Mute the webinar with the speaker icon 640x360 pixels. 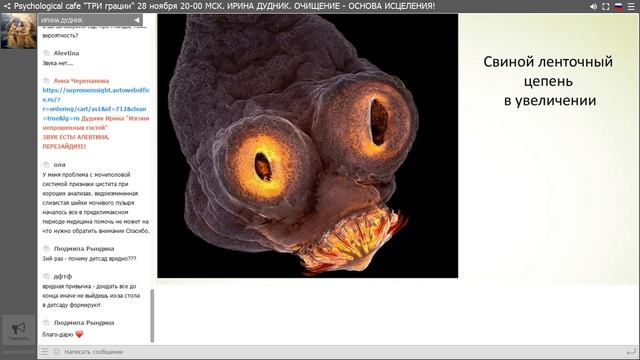pyautogui.click(x=593, y=7)
